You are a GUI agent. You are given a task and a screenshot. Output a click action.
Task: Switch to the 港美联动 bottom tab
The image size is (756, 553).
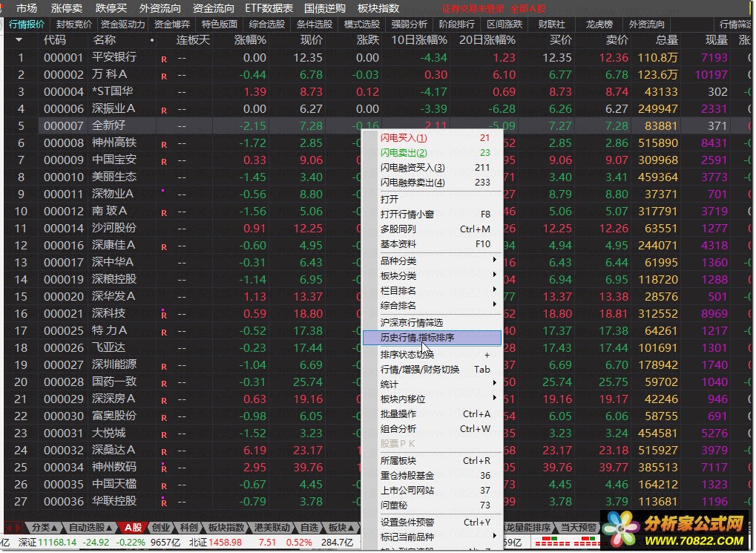pos(272,528)
